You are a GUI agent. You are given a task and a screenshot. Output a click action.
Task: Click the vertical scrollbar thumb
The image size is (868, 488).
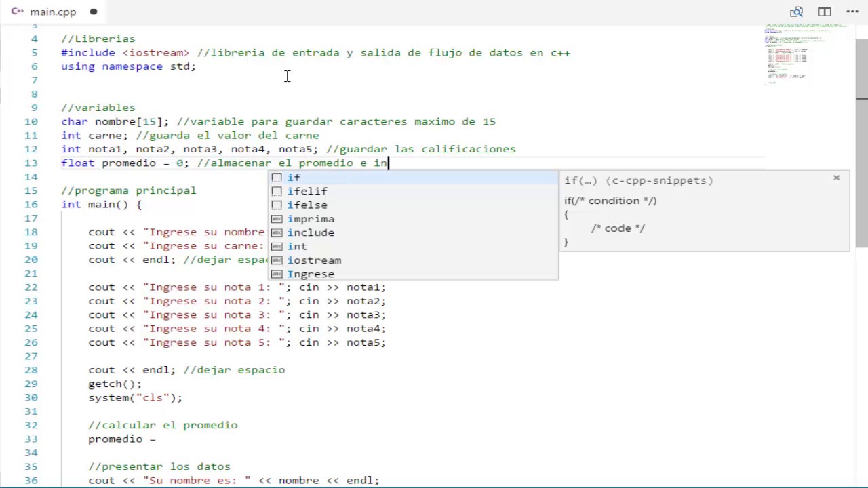click(x=862, y=144)
